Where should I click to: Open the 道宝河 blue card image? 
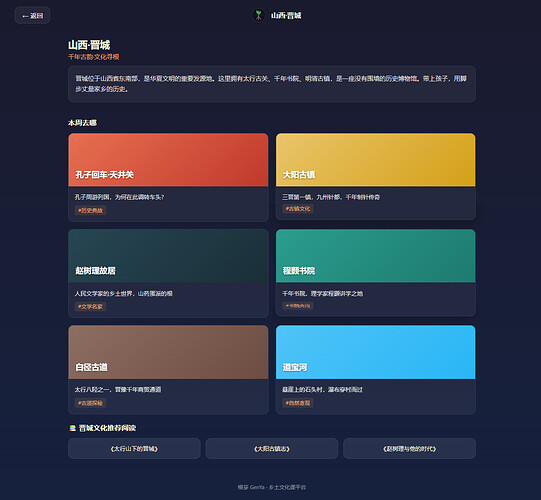pos(375,352)
